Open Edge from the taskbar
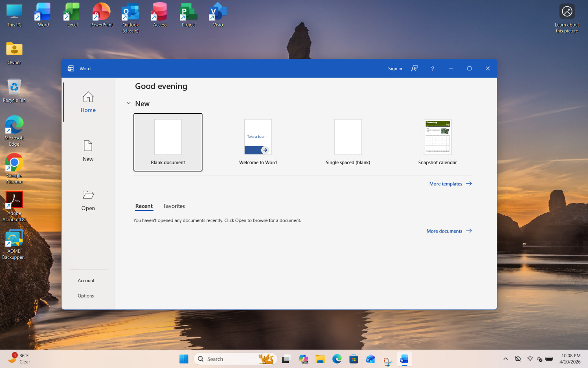The width and height of the screenshot is (588, 368). (337, 359)
